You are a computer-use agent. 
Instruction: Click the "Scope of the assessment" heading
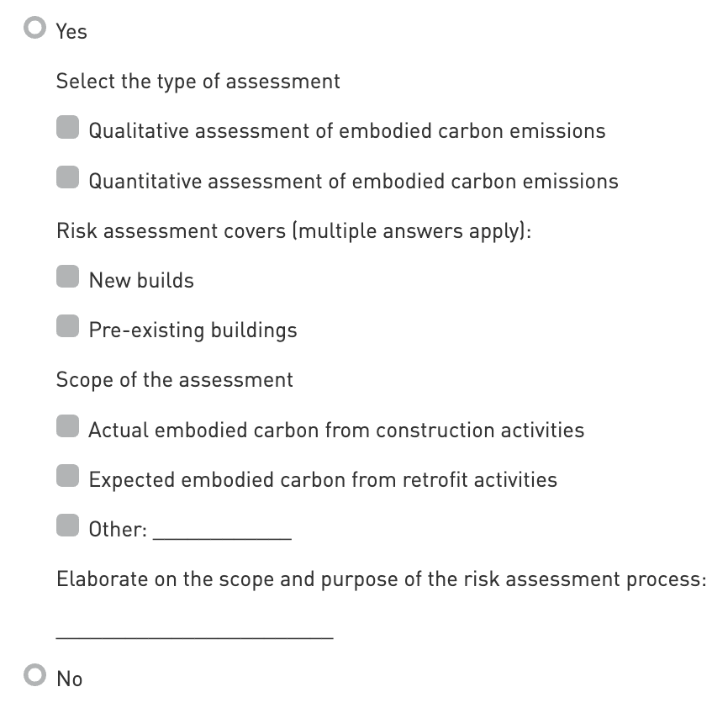(174, 380)
